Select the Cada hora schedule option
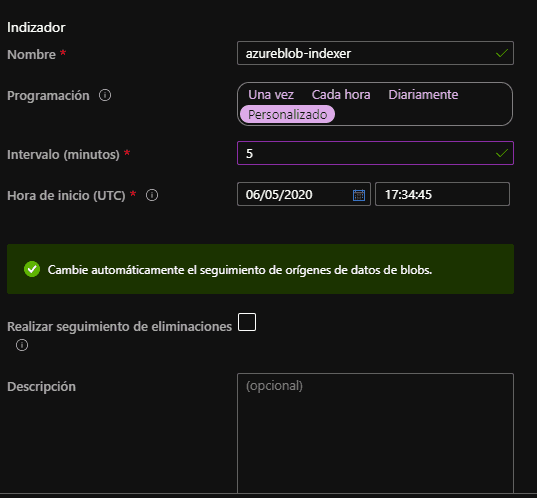 tap(341, 95)
